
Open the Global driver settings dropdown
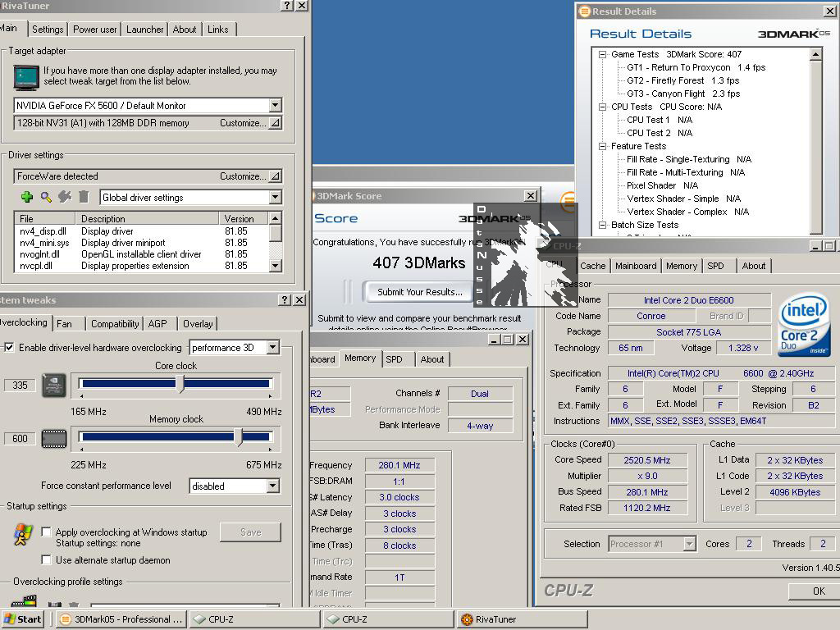275,197
